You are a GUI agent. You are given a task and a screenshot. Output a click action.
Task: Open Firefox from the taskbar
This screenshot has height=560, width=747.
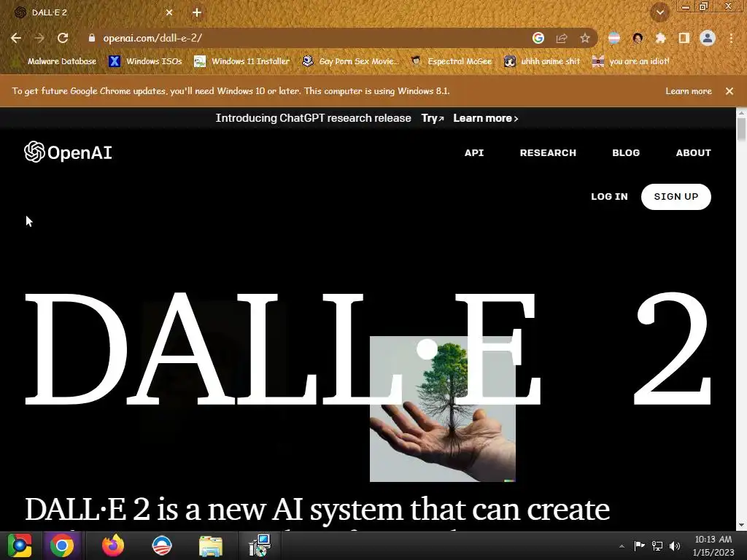click(113, 545)
